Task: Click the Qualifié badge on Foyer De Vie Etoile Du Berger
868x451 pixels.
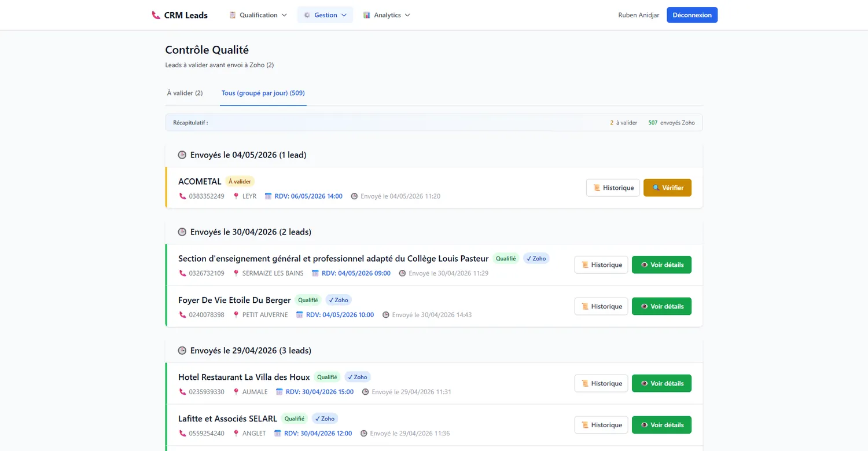Action: 308,300
